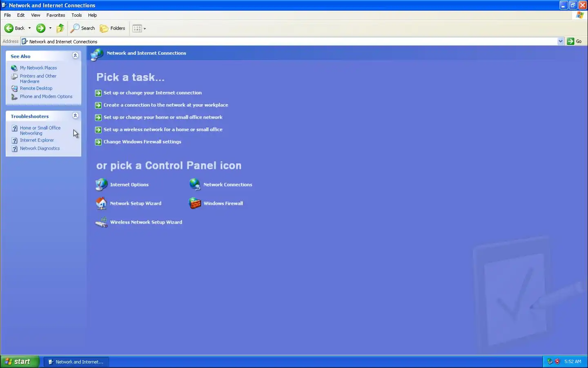
Task: Click arrow icon for home or small office network task
Action: click(98, 117)
